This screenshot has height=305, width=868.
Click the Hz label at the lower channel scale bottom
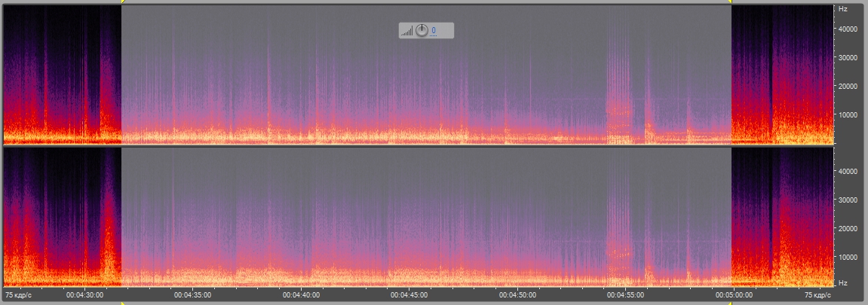pyautogui.click(x=842, y=283)
